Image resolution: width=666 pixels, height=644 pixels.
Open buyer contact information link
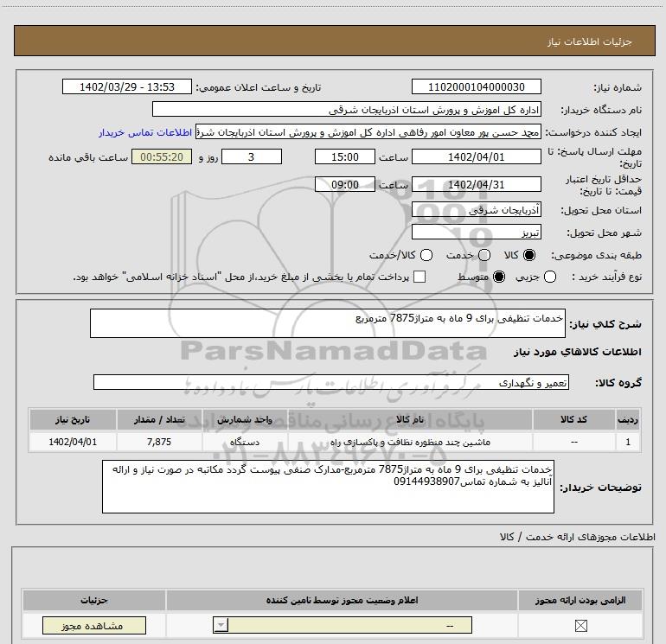click(x=145, y=132)
